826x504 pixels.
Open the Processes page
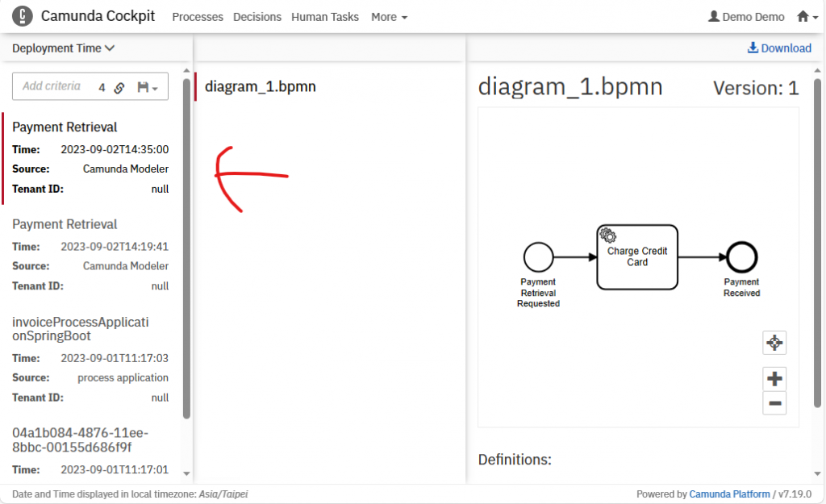[x=198, y=17]
